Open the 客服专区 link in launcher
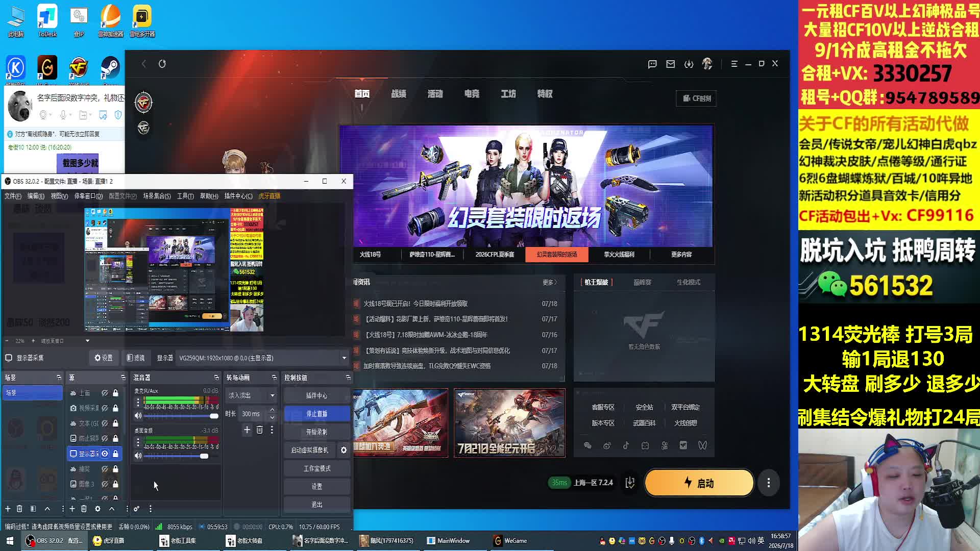 [x=603, y=407]
